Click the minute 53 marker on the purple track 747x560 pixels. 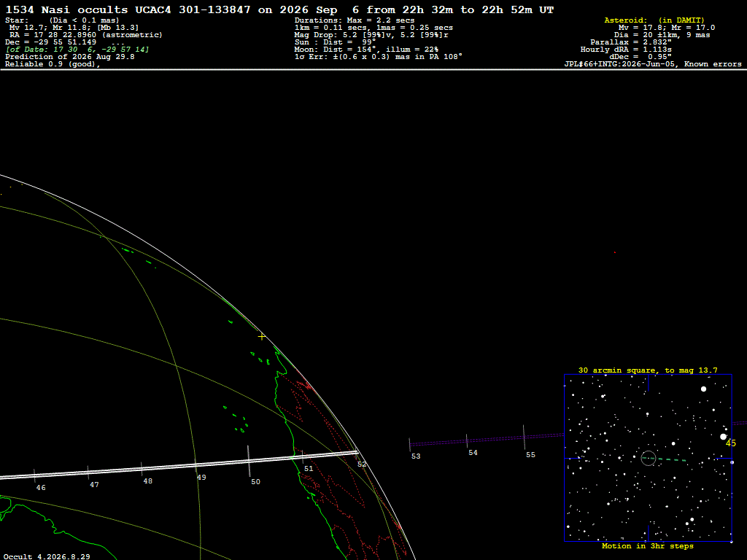(410, 445)
